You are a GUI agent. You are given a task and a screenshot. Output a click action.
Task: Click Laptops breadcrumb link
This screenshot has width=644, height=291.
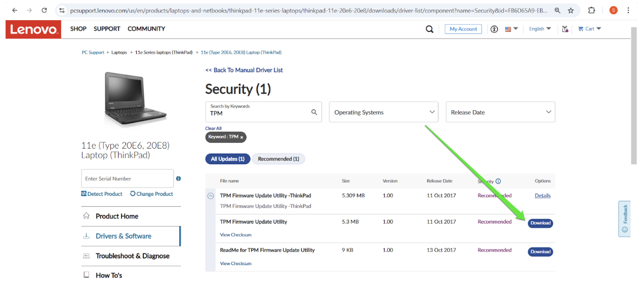[x=119, y=52]
